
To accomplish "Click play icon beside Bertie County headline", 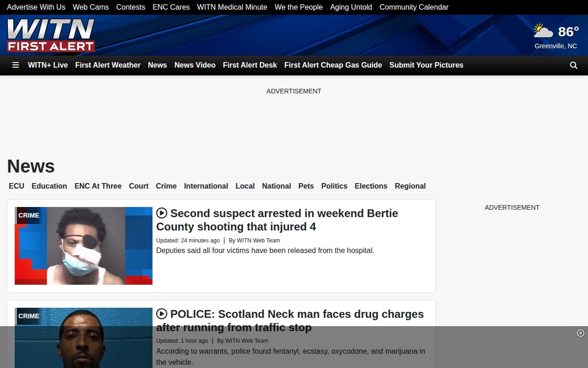I will [162, 213].
